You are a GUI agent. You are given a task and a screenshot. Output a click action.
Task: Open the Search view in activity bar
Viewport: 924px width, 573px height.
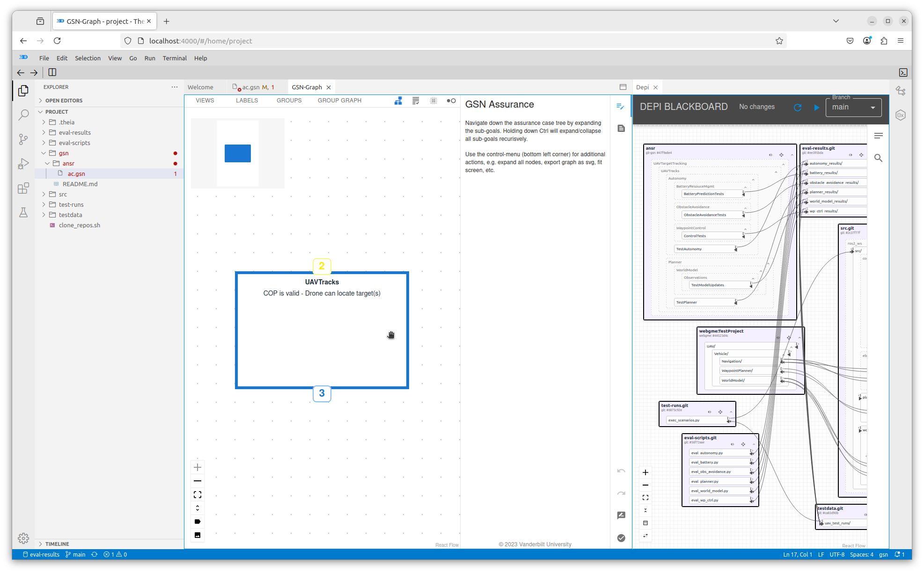point(23,115)
